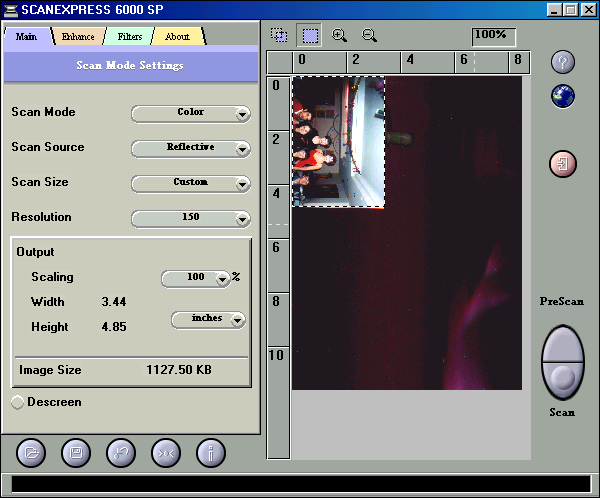Select the multiple-frame selection tool
600x498 pixels.
(279, 35)
